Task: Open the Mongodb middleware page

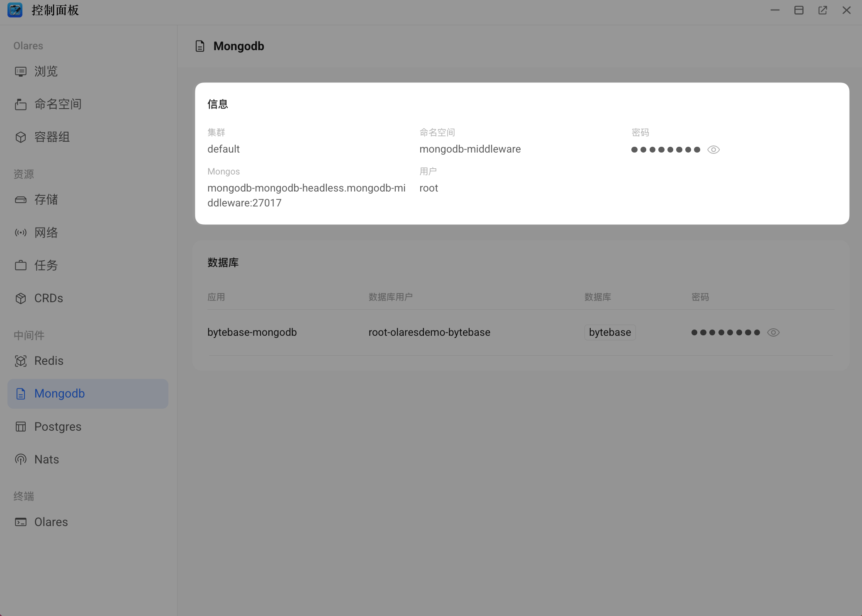Action: (59, 393)
